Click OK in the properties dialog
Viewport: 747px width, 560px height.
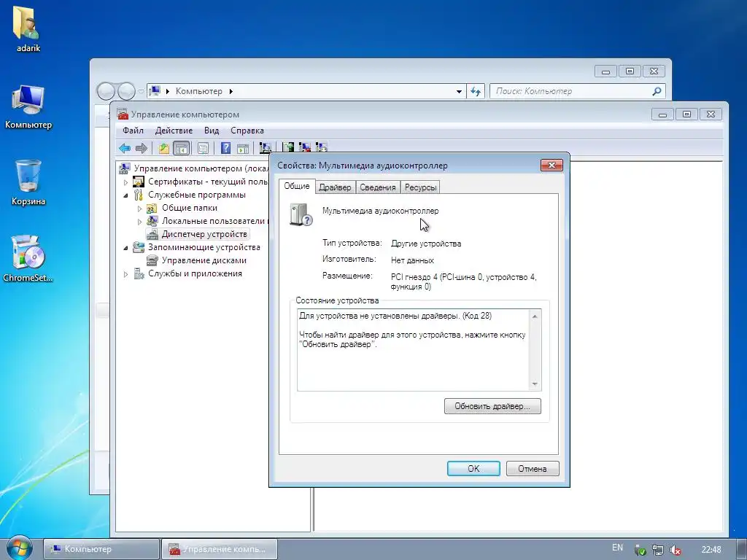pyautogui.click(x=473, y=469)
